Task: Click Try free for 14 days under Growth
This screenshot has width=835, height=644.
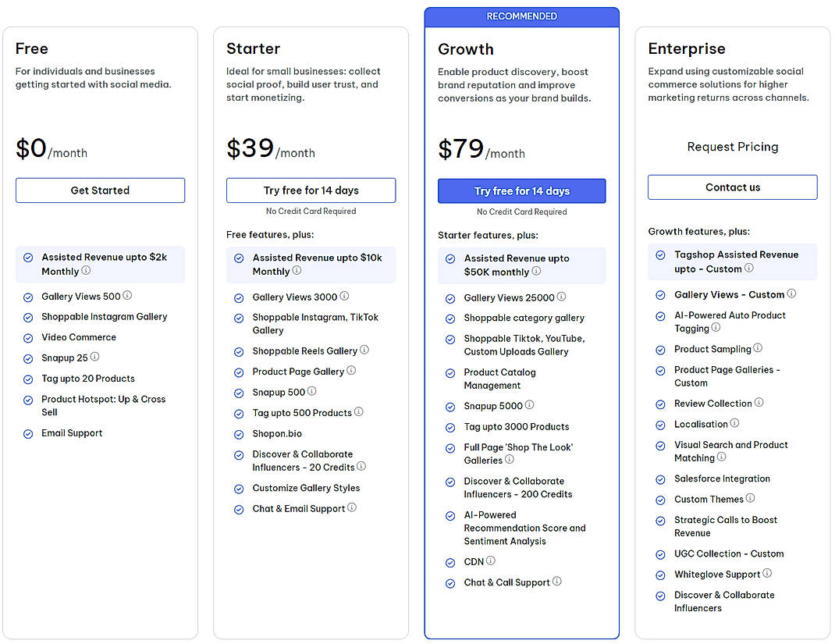Action: click(x=521, y=190)
